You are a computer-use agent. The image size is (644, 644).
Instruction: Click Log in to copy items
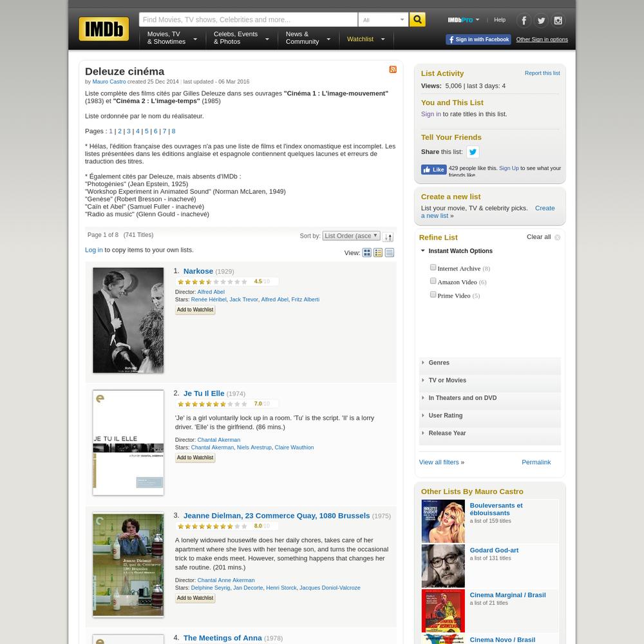coord(93,250)
